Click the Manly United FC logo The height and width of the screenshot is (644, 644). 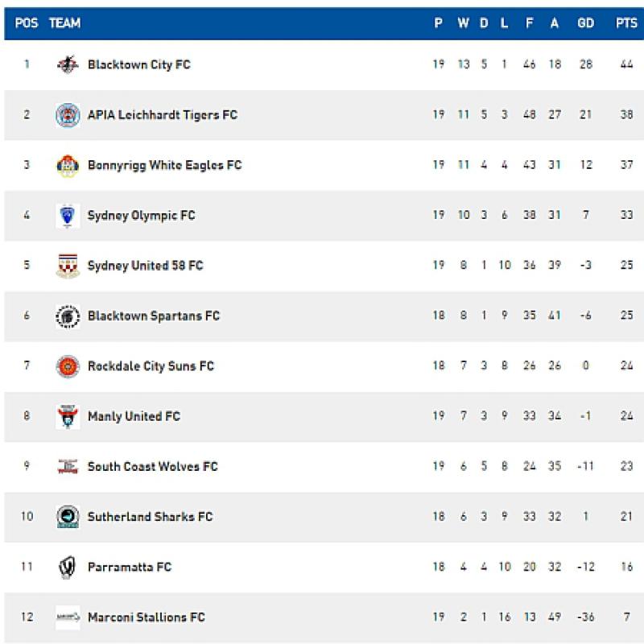68,417
